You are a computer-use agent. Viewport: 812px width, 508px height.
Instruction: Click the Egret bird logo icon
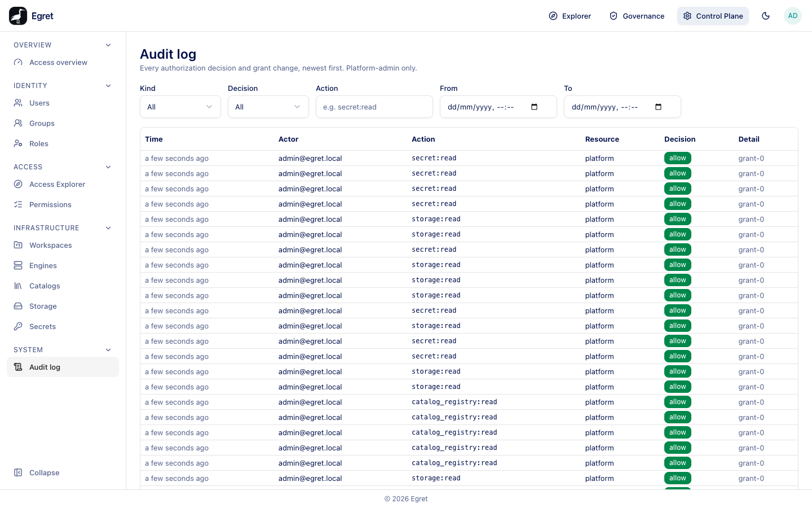coord(18,16)
